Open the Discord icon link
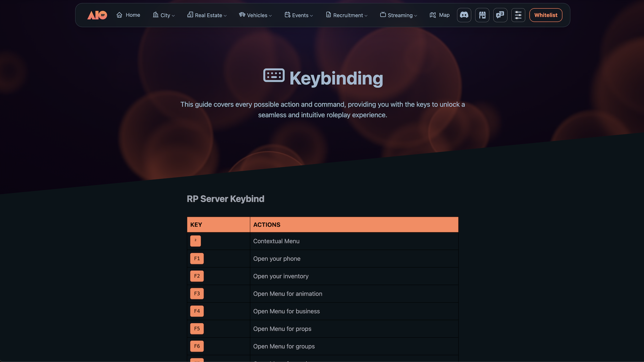Viewport: 644px width, 362px height. pyautogui.click(x=464, y=15)
